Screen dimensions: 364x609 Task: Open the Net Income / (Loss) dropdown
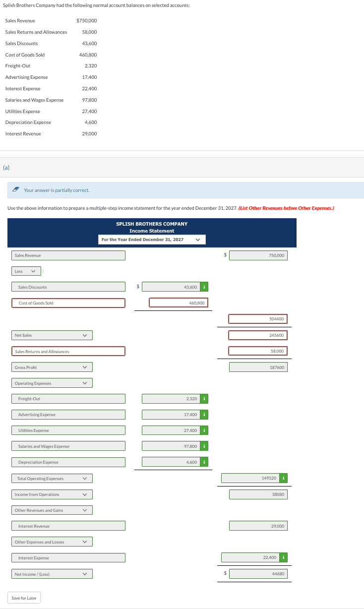click(52, 574)
